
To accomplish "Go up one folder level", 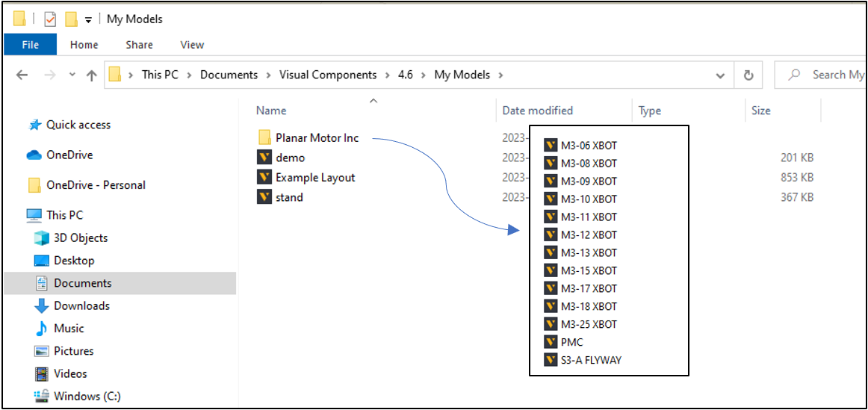I will click(x=92, y=75).
